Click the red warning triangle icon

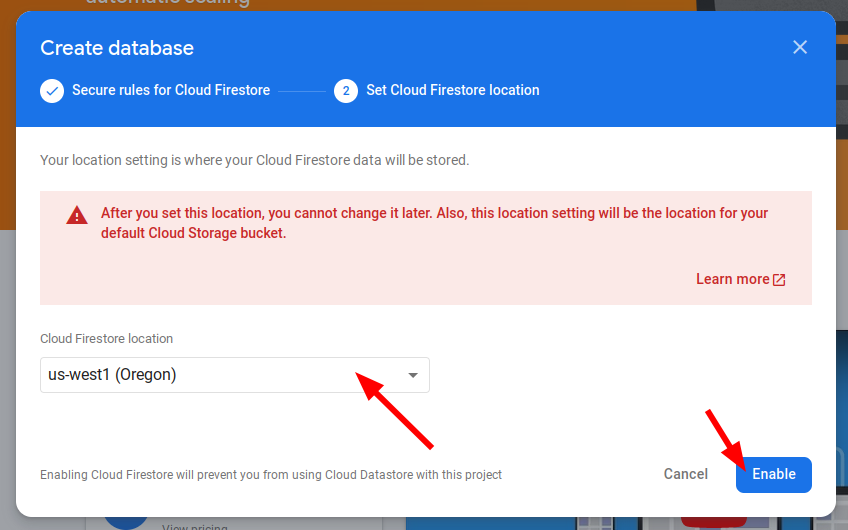(x=77, y=215)
